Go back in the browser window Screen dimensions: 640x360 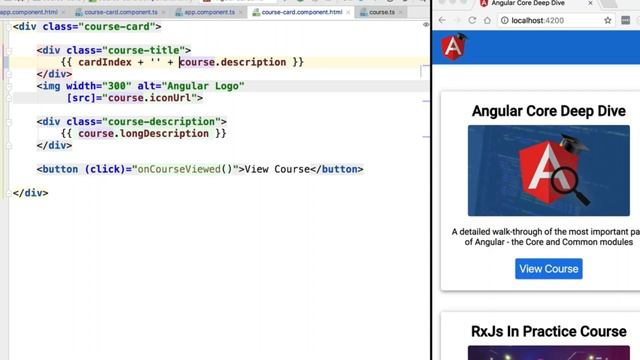(x=442, y=20)
